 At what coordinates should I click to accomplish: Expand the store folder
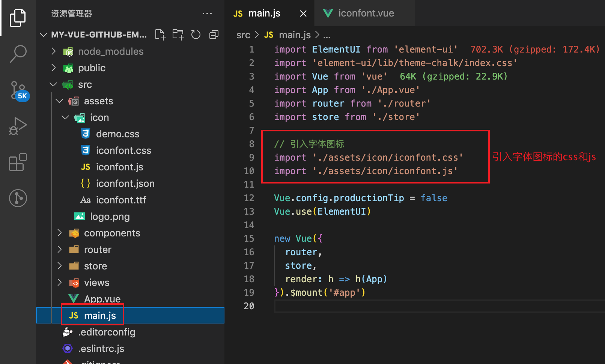(59, 266)
